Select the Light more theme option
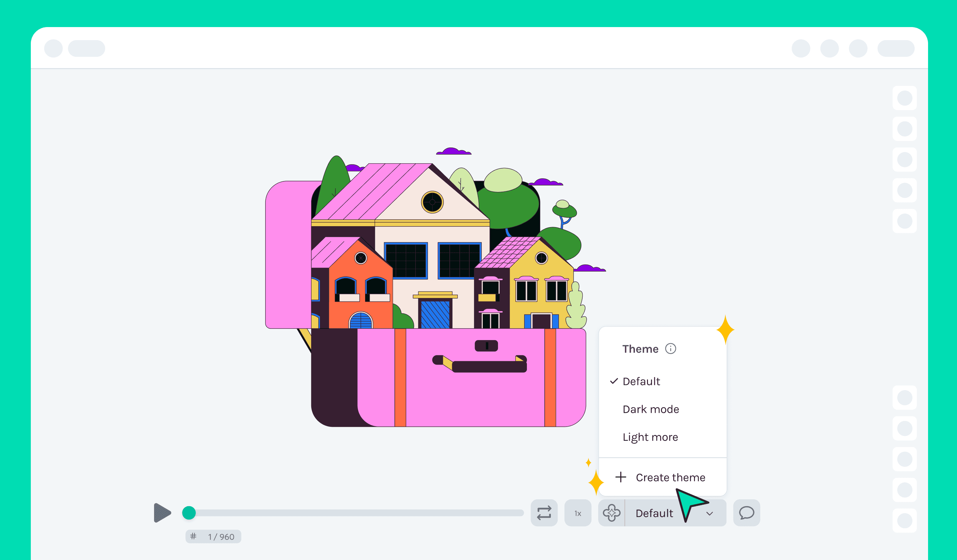This screenshot has height=560, width=957. [x=650, y=437]
